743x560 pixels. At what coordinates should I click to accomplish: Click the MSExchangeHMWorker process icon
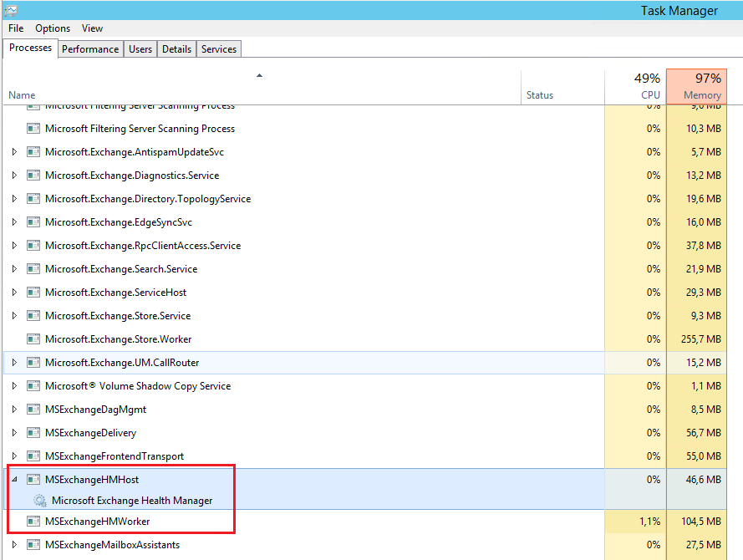point(33,522)
